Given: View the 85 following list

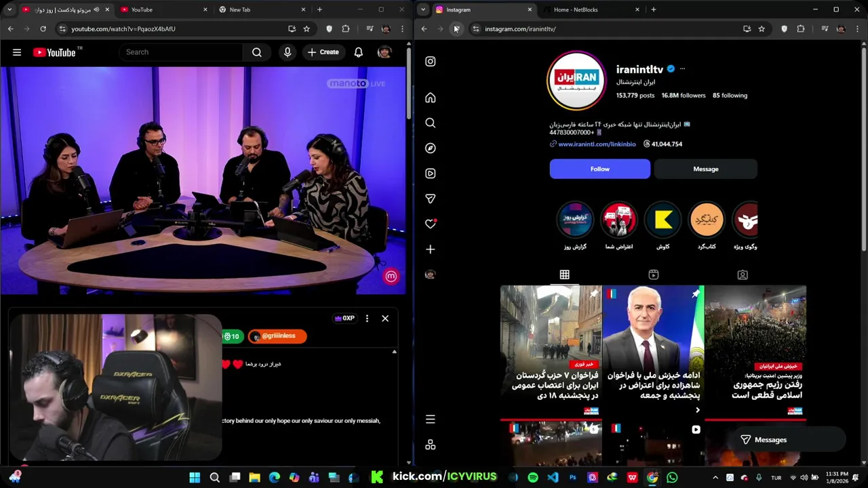Looking at the screenshot, I should (730, 96).
